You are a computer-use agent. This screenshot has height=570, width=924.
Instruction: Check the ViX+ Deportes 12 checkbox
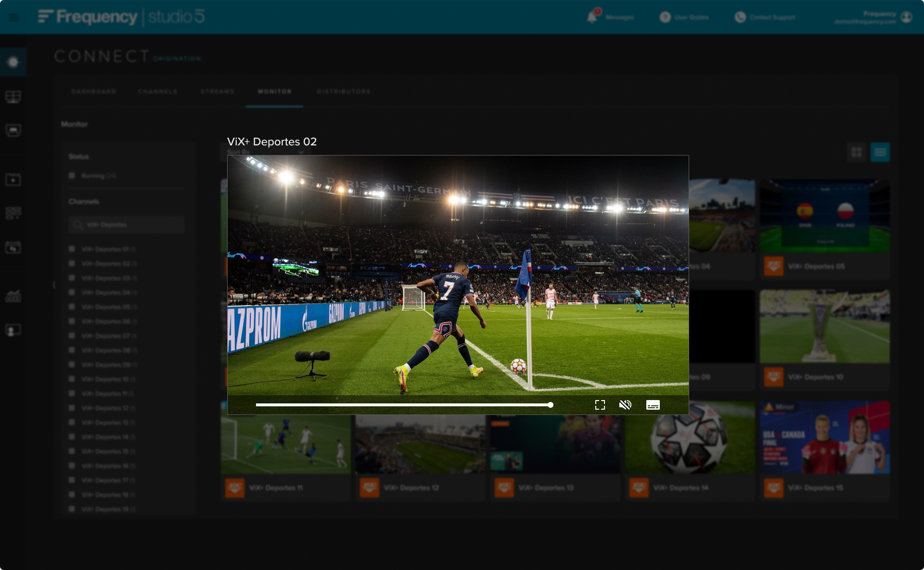point(72,408)
